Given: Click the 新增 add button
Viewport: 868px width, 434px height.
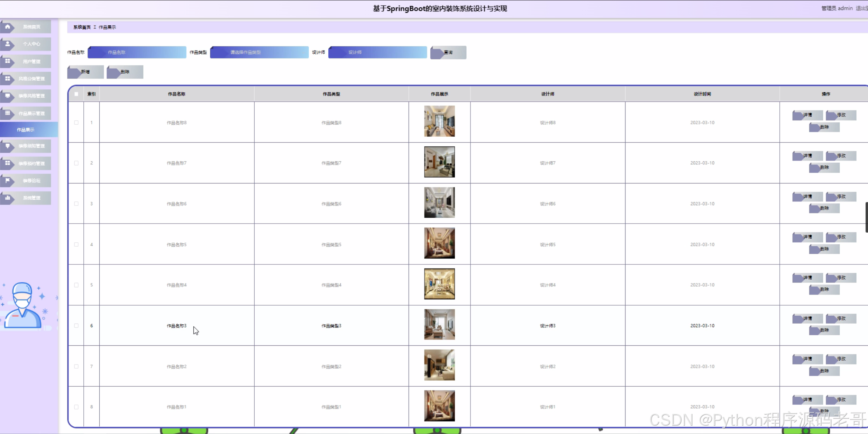Looking at the screenshot, I should (x=85, y=72).
